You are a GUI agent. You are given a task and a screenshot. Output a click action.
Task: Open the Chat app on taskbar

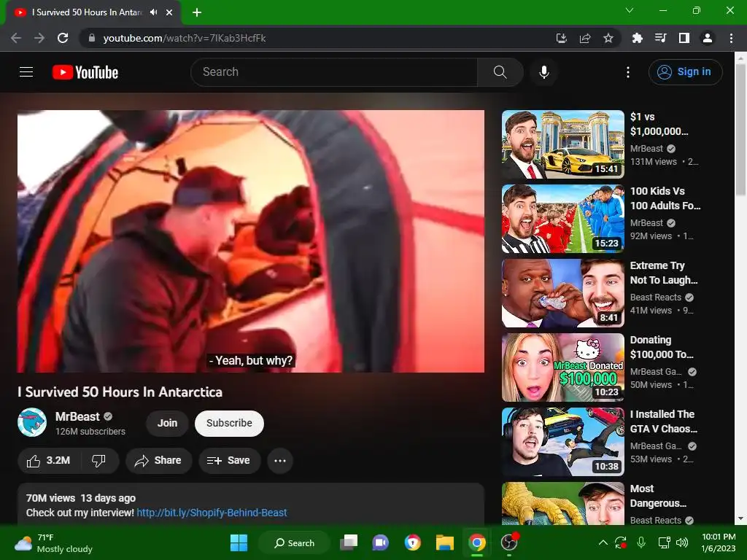click(380, 542)
